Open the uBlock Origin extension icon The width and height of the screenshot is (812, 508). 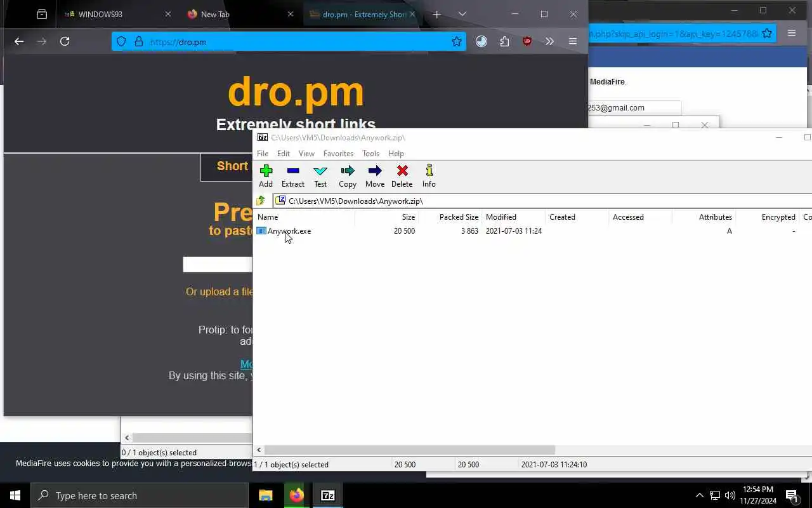click(x=527, y=41)
